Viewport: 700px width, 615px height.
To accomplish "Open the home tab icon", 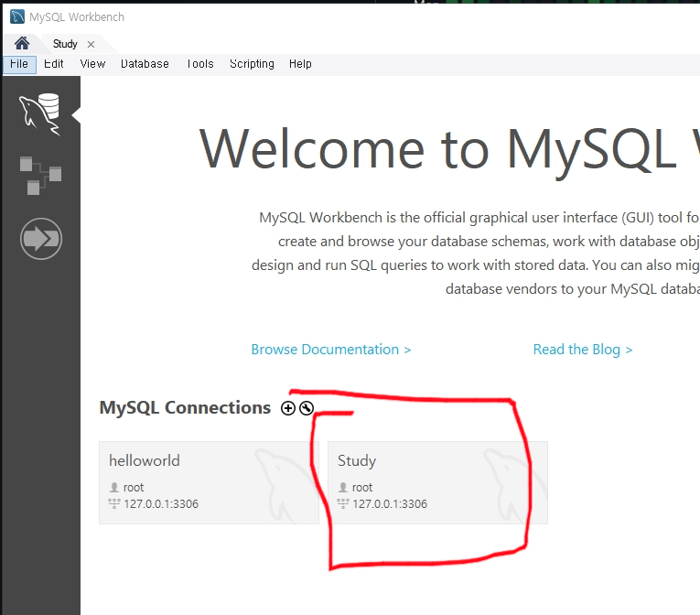I will click(22, 43).
